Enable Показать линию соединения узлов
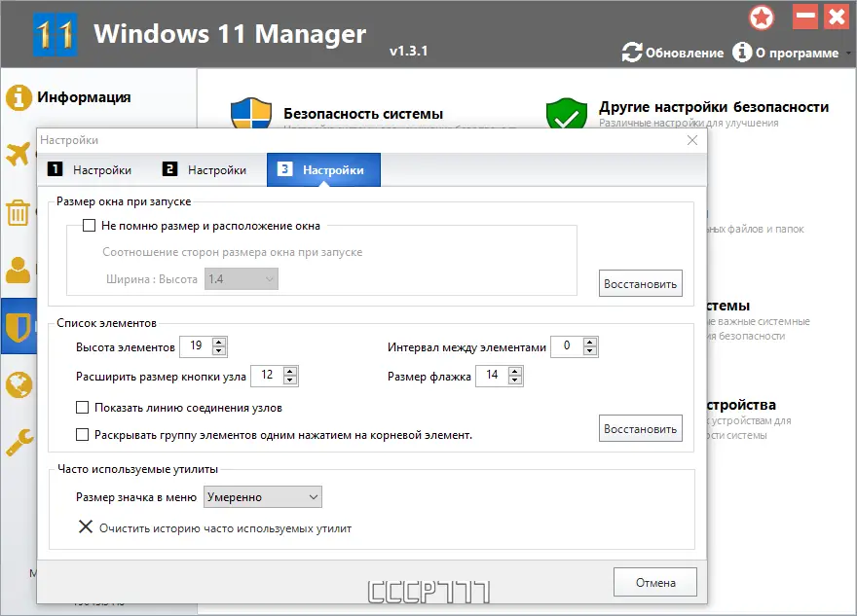 (x=83, y=407)
